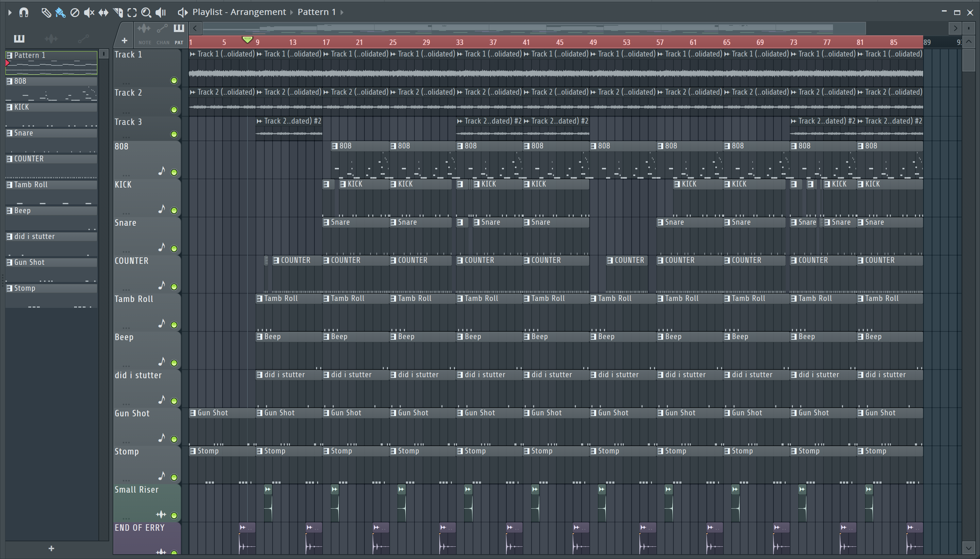Screen dimensions: 980x559
Task: Open menu icon of Snare pattern in picker
Action: [x=9, y=133]
